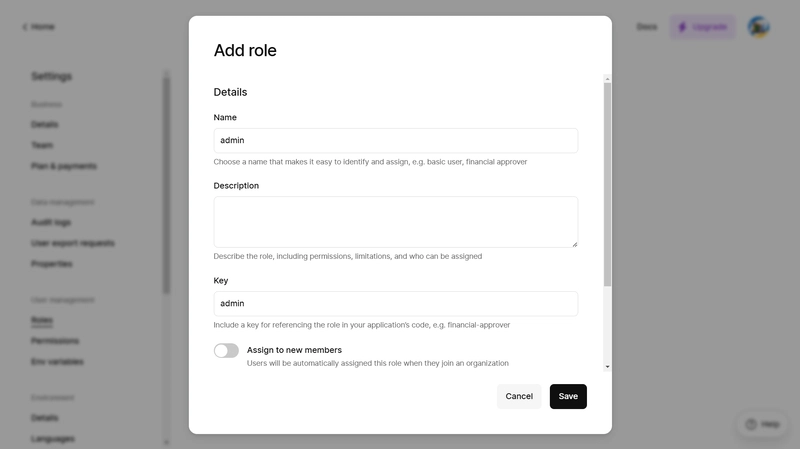Viewport: 800px width, 449px height.
Task: Click the Name input field
Action: pos(395,140)
